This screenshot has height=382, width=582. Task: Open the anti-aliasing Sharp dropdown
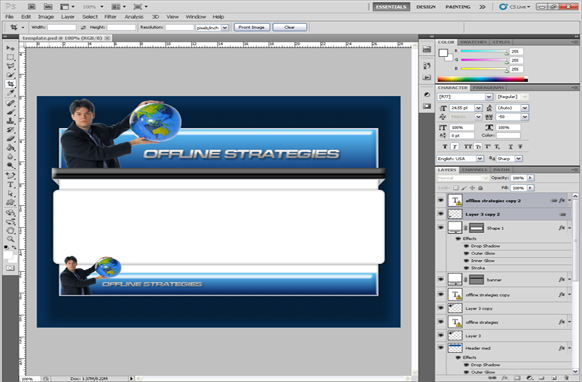coord(519,159)
